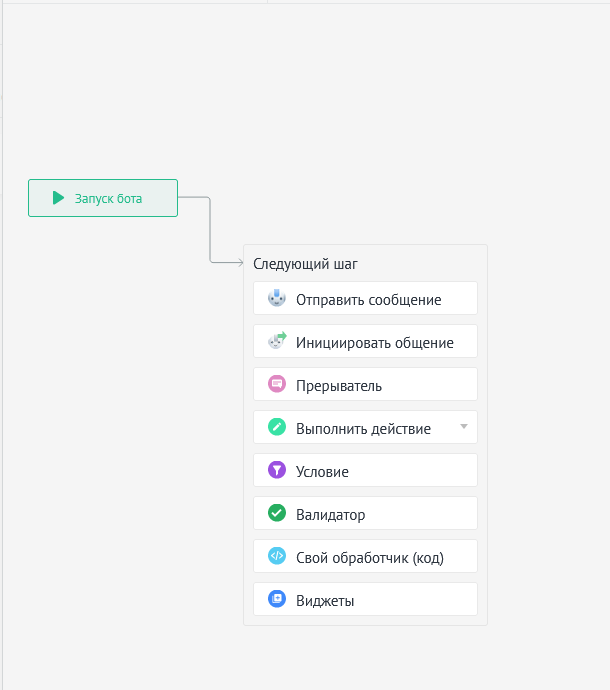The width and height of the screenshot is (610, 690).
Task: Add a Прерыватель step
Action: 365,384
